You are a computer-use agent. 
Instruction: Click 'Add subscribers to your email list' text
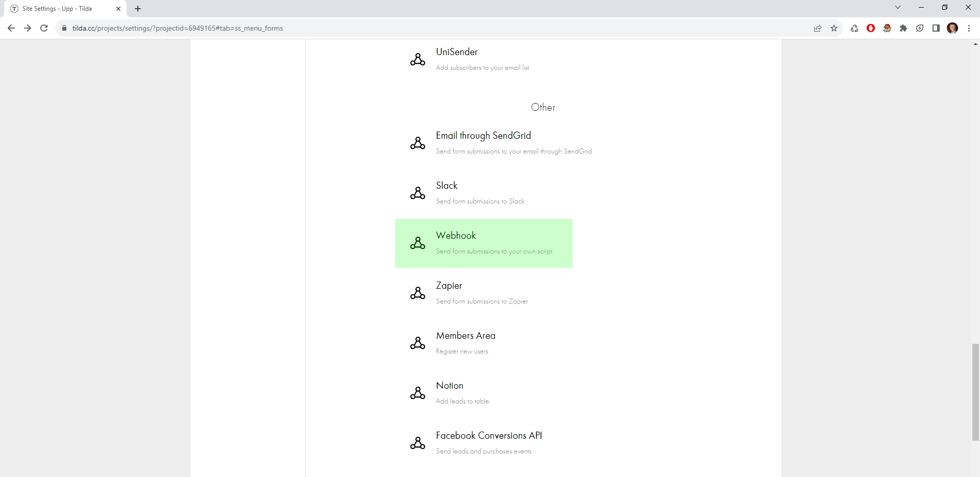click(x=482, y=68)
